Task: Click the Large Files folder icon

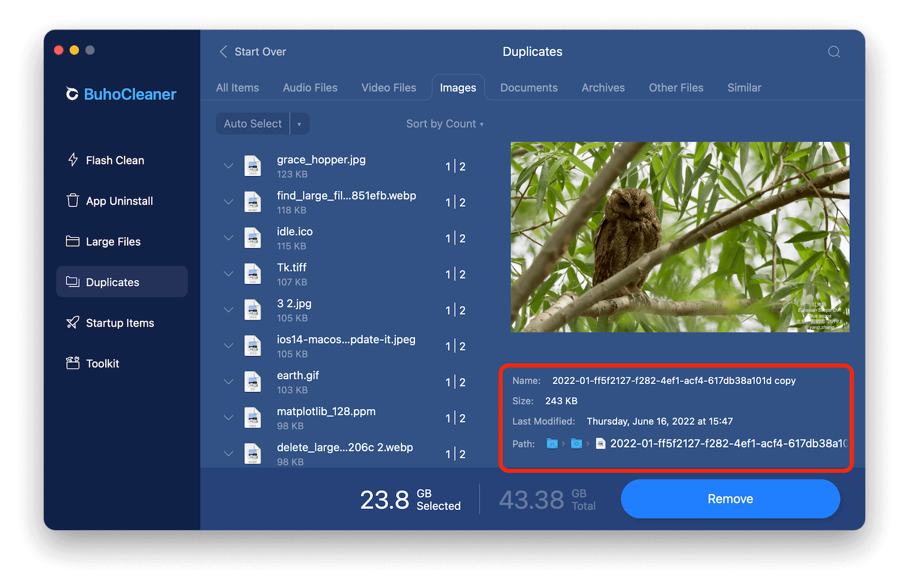Action: (x=73, y=241)
